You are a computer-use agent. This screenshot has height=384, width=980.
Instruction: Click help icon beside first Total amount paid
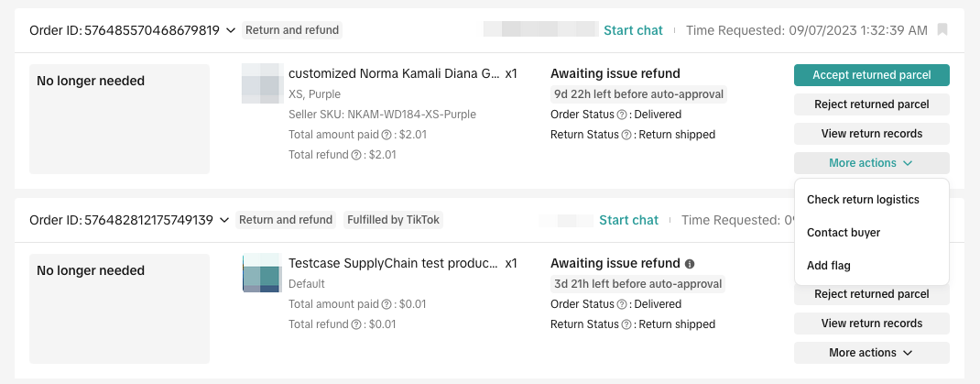(x=386, y=135)
